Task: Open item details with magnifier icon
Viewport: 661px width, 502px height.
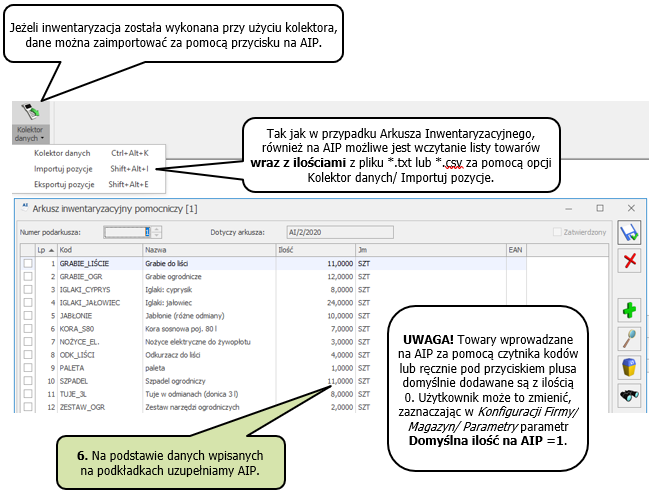Action: pos(629,338)
